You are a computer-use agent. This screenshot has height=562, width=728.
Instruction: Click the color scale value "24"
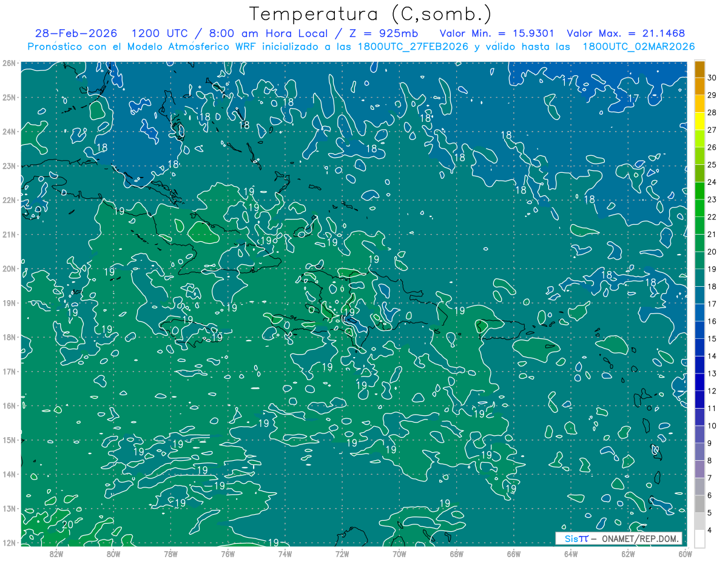712,182
